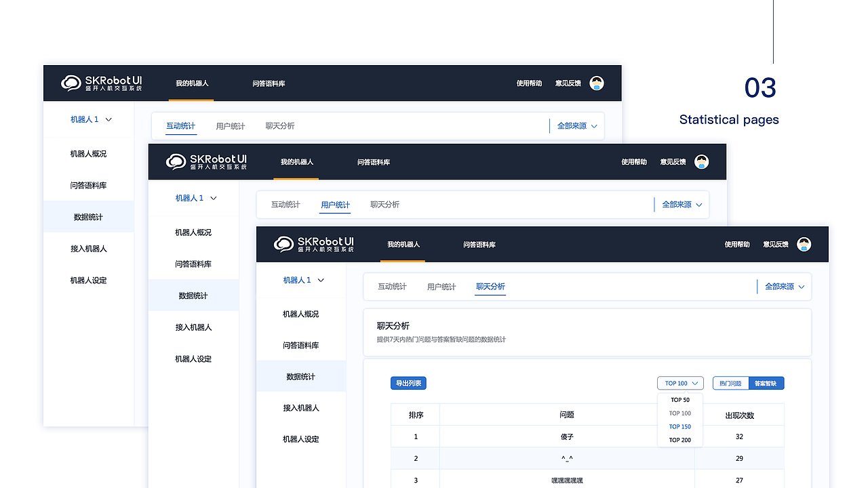Go to 数据统计 in the front window's sidebar
The image size is (868, 488).
click(x=301, y=376)
